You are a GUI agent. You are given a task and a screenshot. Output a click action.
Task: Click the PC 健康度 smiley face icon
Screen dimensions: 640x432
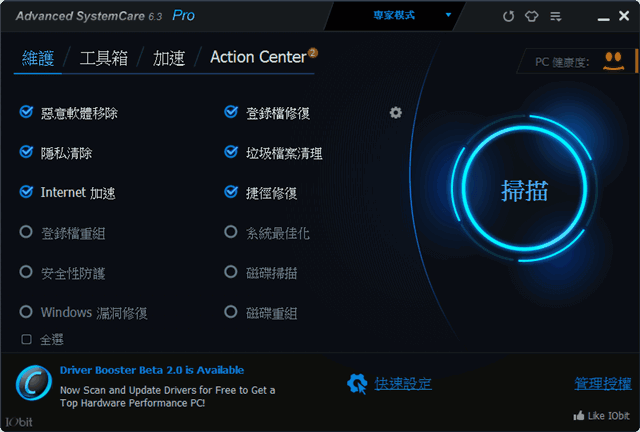click(x=613, y=61)
